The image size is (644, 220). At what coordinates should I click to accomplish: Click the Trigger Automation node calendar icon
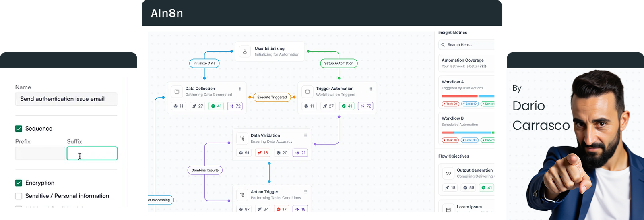308,92
